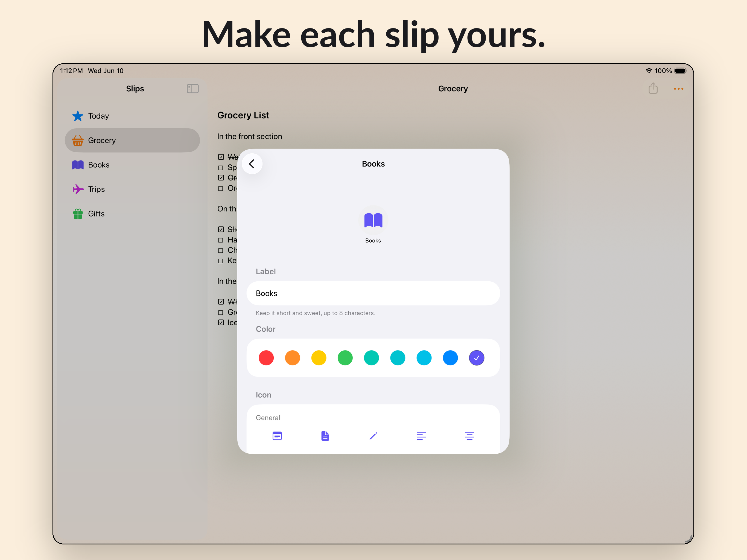Click the Grocery title in the toolbar

(453, 89)
